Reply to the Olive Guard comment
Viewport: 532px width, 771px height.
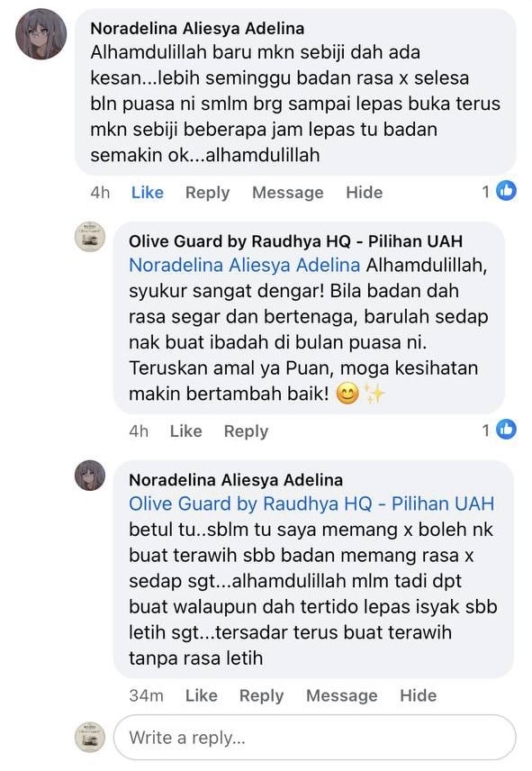tap(246, 431)
